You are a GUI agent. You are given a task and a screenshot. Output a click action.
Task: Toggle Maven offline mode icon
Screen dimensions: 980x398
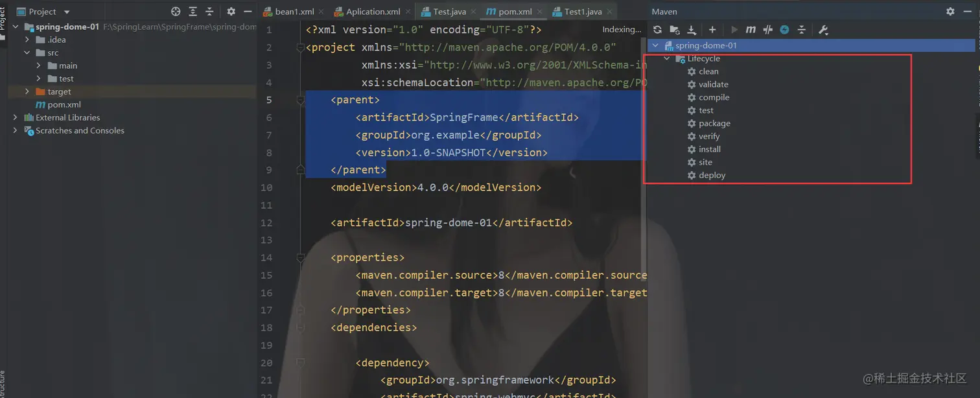click(784, 30)
